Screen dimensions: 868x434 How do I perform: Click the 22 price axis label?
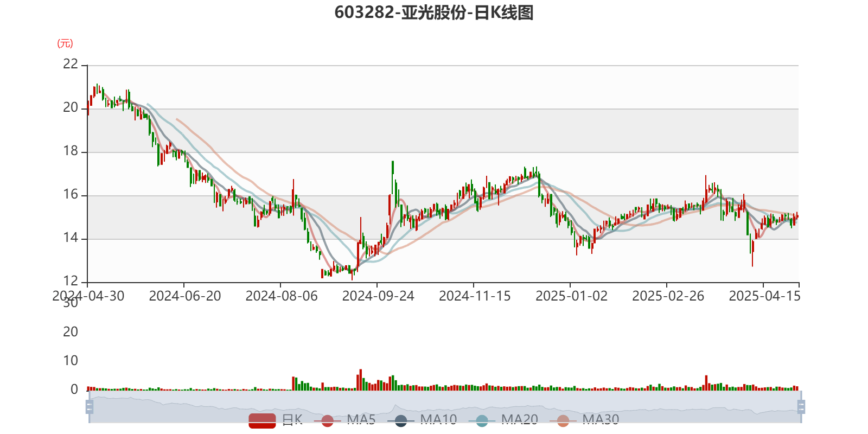click(71, 64)
